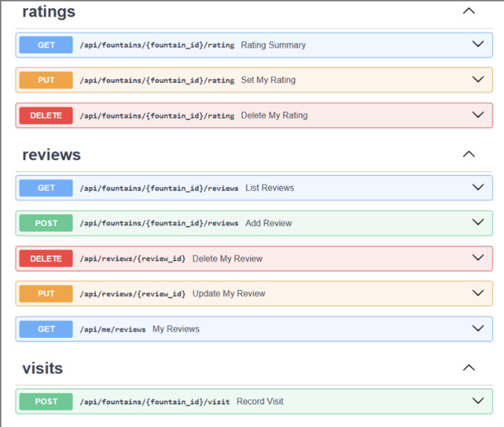Click the review_id path in the PUT row
Image resolution: width=504 pixels, height=427 pixels.
click(133, 294)
